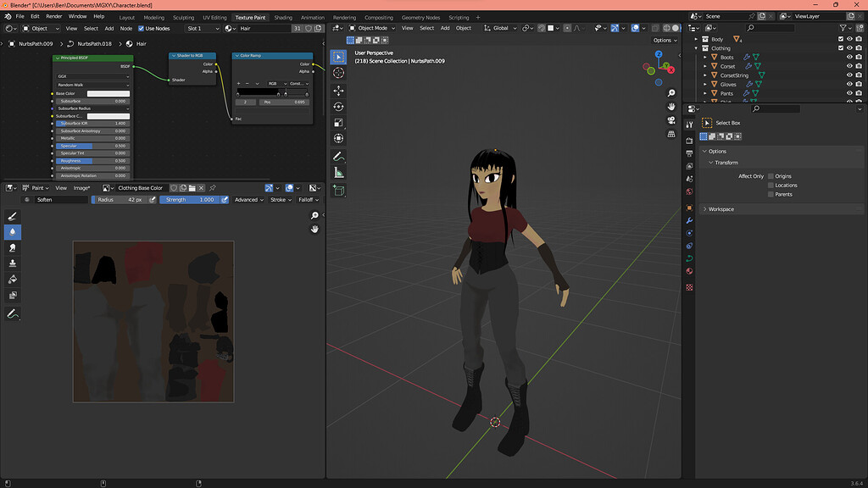Select the Draw brush in the paint toolbar
This screenshot has width=868, height=488.
coord(12,215)
